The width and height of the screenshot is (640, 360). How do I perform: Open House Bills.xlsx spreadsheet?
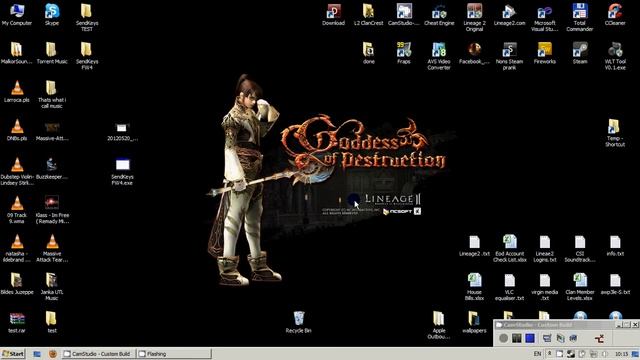click(474, 287)
